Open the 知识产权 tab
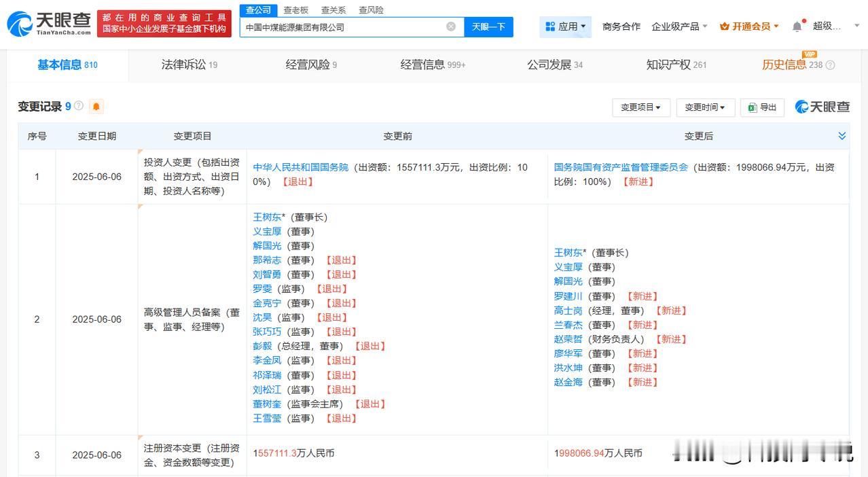Viewport: 868px width, 477px height. point(676,65)
